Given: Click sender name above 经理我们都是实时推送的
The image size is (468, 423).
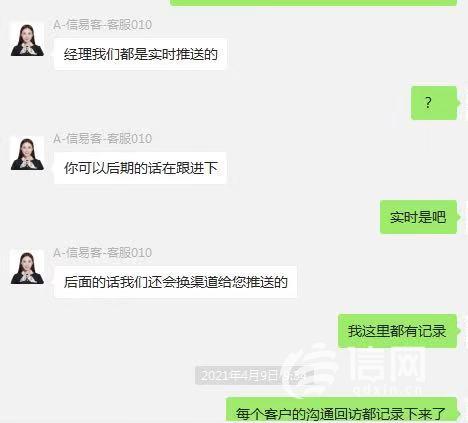Looking at the screenshot, I should (102, 25).
